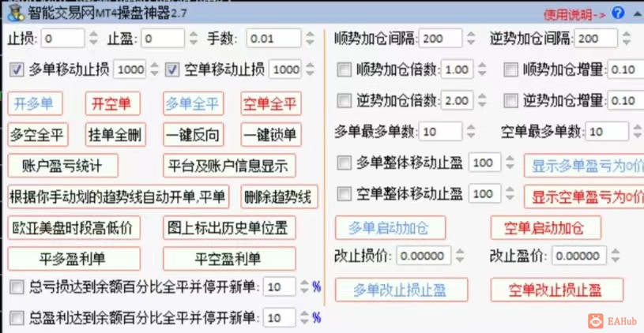Adjust 逆势加仓倍数 spinner arrows

[x=482, y=100]
